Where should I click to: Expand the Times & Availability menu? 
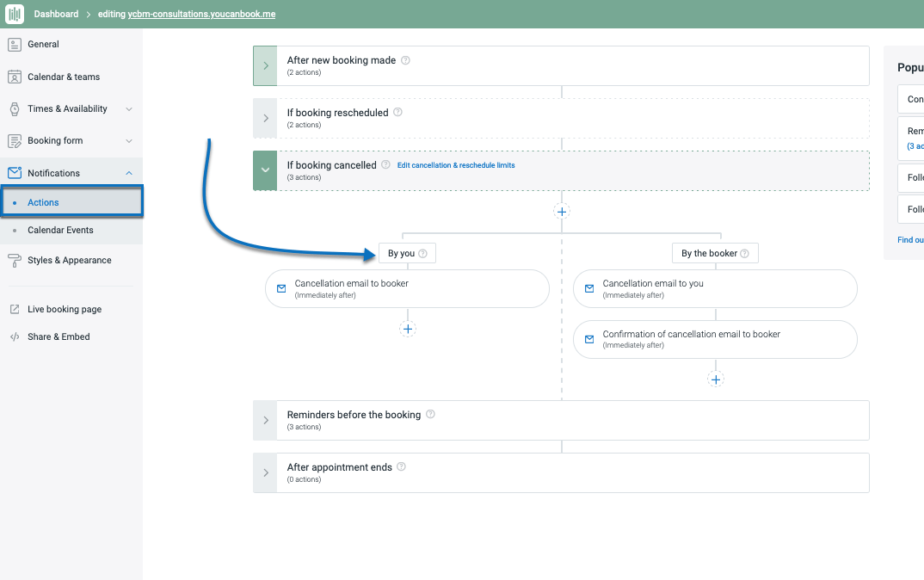point(129,109)
